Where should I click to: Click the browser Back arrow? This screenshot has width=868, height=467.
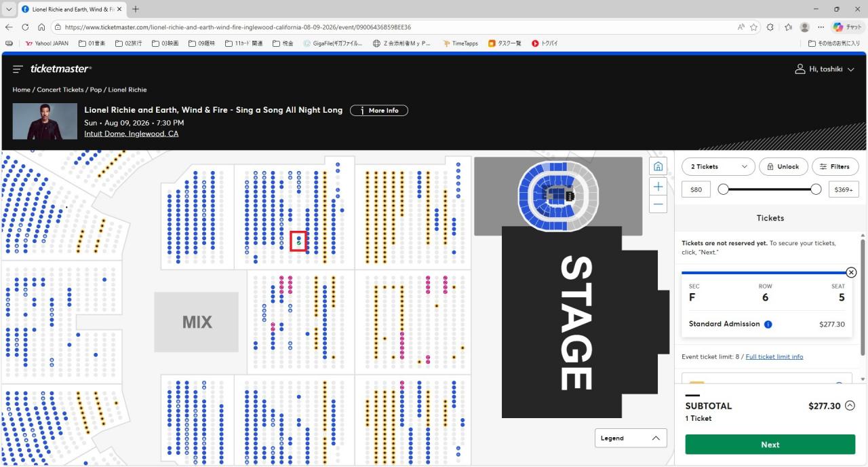click(x=9, y=27)
